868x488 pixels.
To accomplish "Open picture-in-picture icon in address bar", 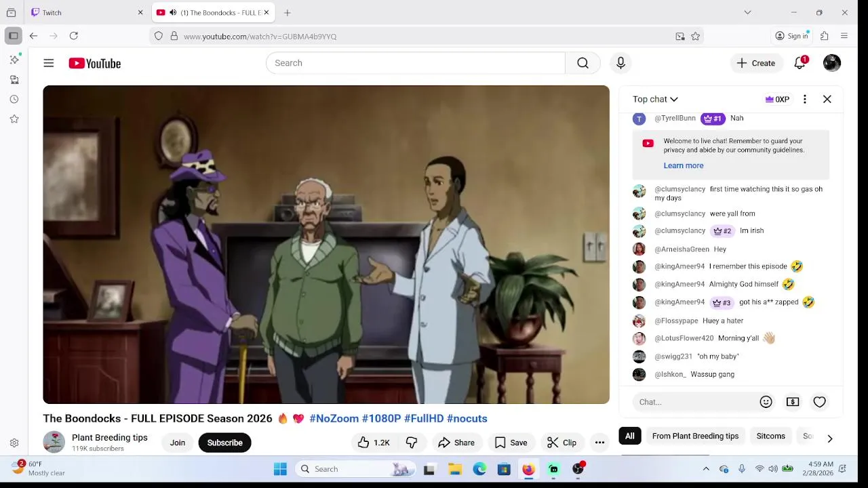I will [680, 37].
